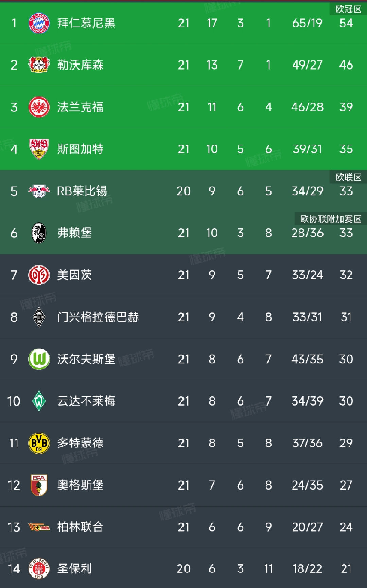
Task: Click the RB Leipzig bulls logo
Action: pyautogui.click(x=39, y=191)
